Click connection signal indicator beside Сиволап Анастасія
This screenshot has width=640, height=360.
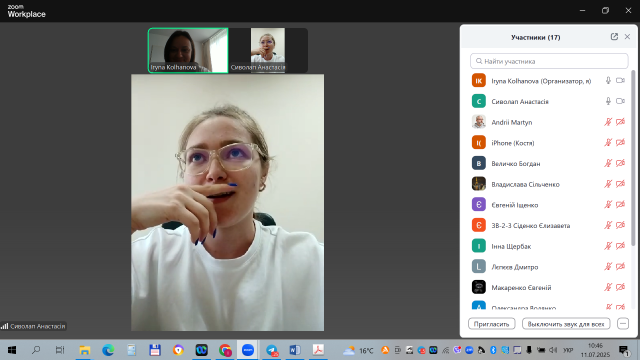(4, 326)
